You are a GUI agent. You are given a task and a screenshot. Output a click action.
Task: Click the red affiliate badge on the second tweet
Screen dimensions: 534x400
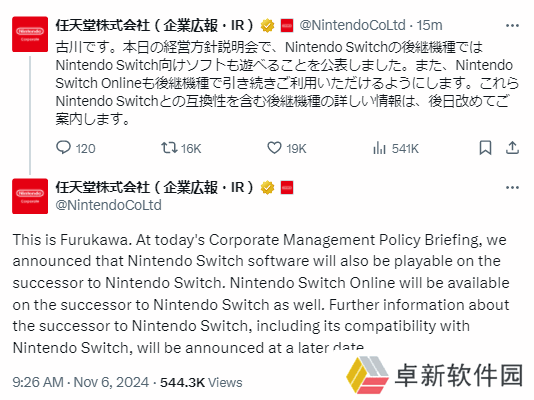pyautogui.click(x=287, y=188)
